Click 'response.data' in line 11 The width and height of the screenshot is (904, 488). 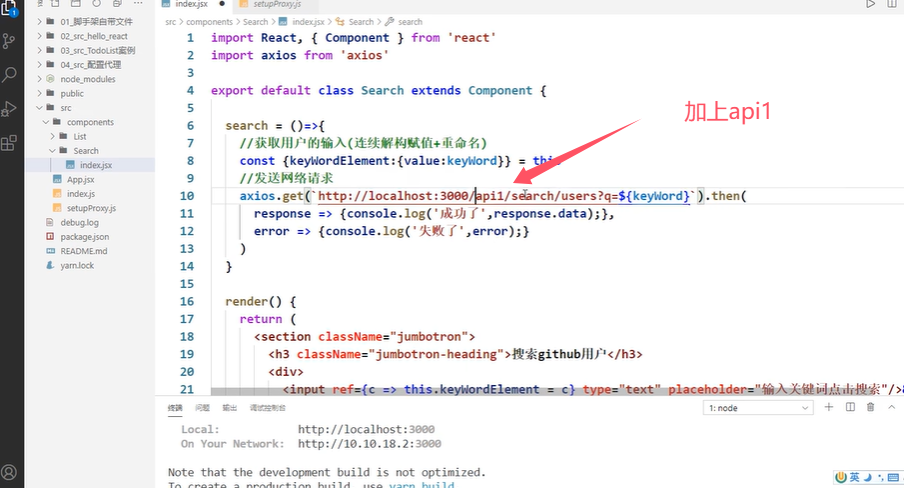(x=540, y=214)
